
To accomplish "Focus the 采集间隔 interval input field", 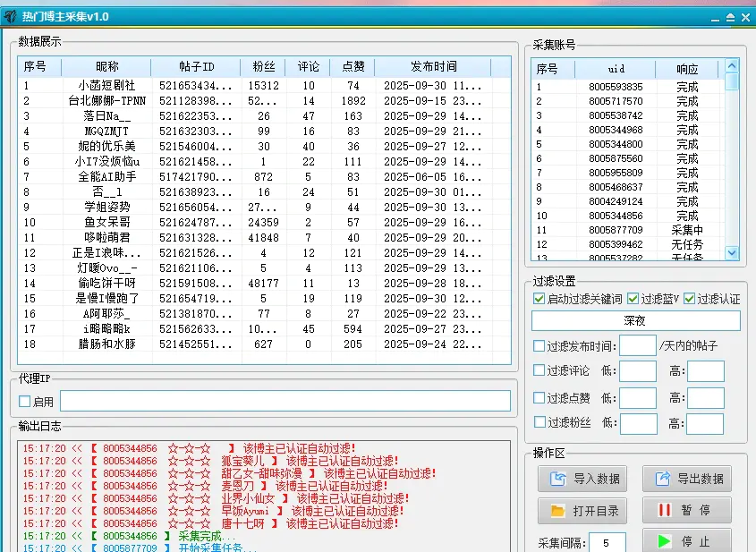I will coord(607,543).
